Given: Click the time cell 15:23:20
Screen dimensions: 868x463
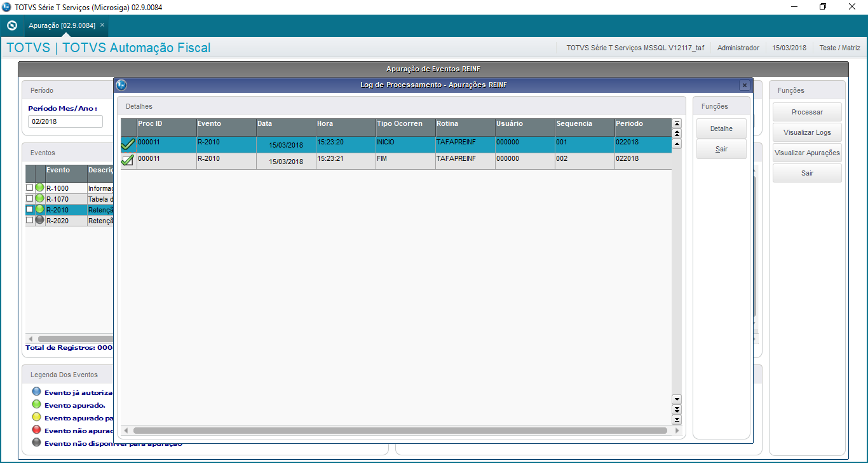Looking at the screenshot, I should pos(346,144).
